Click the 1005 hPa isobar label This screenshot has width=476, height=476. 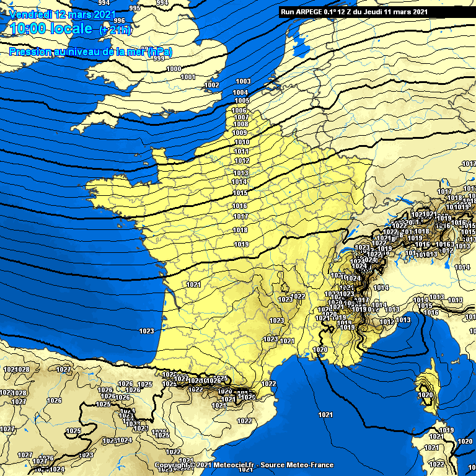[242, 101]
